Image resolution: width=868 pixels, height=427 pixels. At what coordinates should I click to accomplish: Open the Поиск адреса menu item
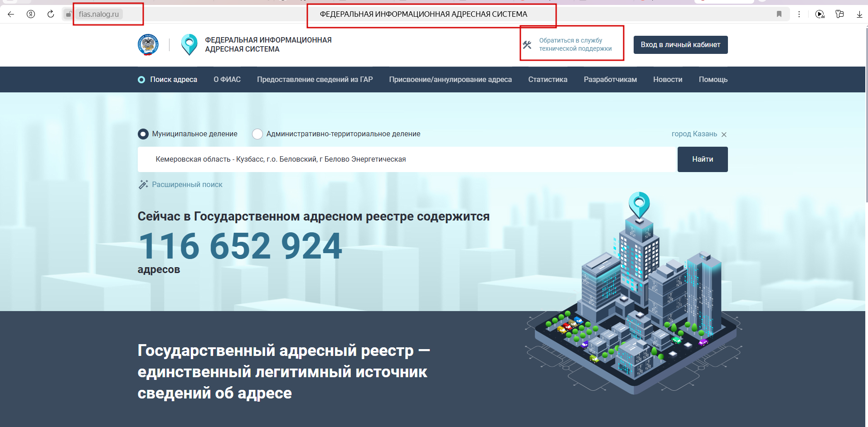point(174,80)
